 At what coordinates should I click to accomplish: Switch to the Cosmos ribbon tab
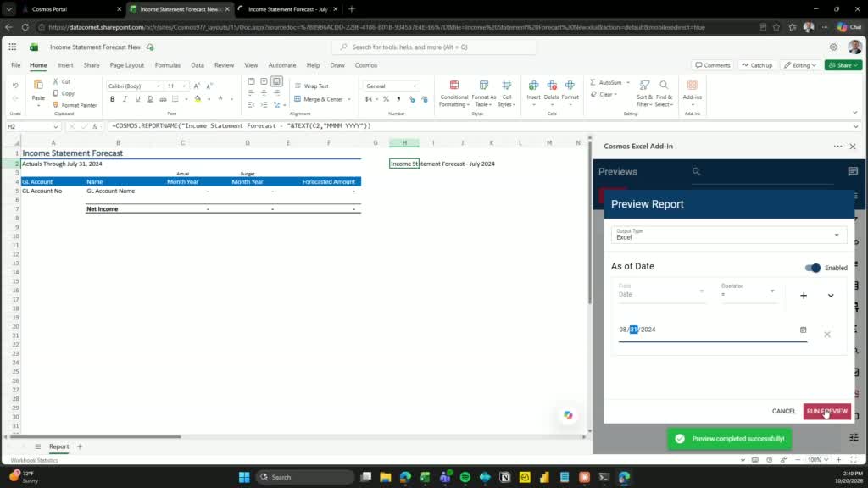point(366,65)
